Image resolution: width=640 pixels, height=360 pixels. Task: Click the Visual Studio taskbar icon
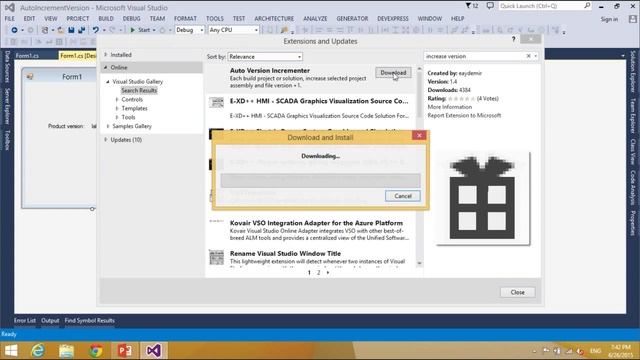click(x=154, y=351)
